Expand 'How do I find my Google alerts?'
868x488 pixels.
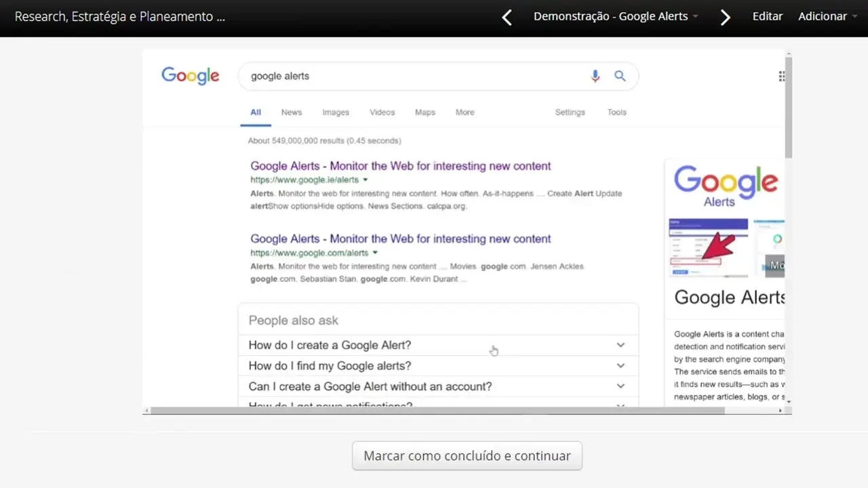[438, 366]
